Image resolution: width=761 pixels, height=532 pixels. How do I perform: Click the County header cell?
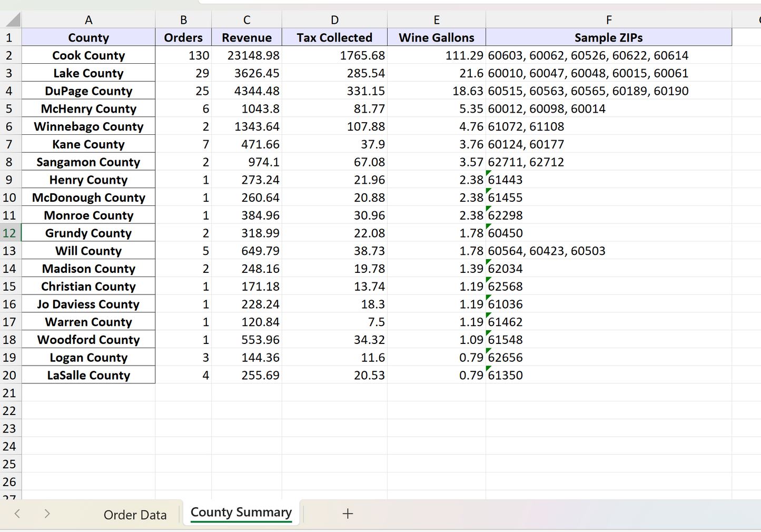tap(88, 37)
